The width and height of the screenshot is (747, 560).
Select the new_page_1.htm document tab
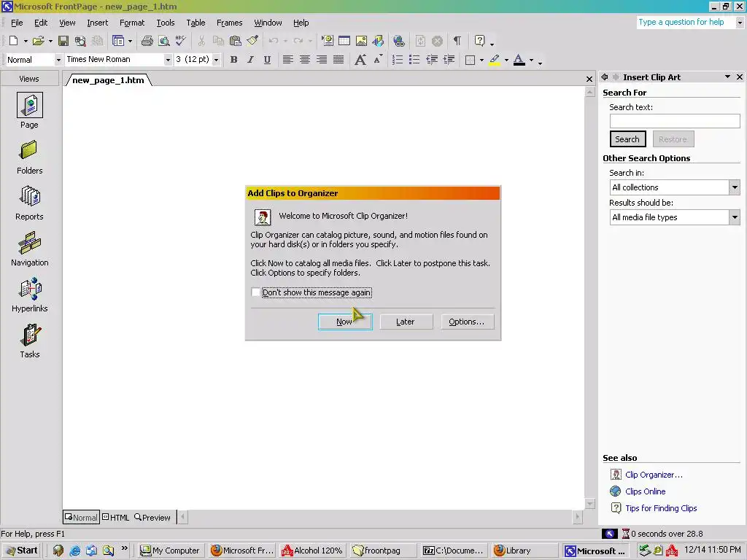tap(108, 80)
